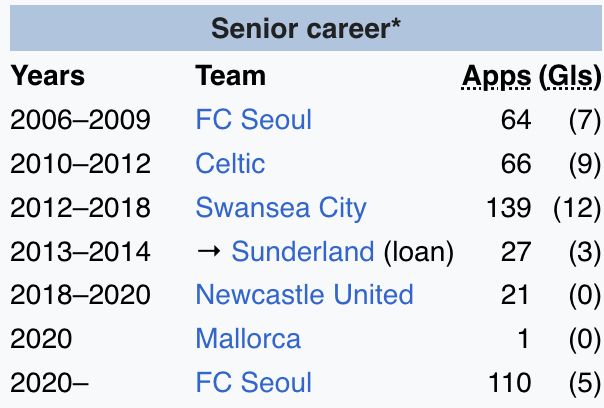Open the Celtic team link
This screenshot has height=408, width=604.
pyautogui.click(x=230, y=163)
